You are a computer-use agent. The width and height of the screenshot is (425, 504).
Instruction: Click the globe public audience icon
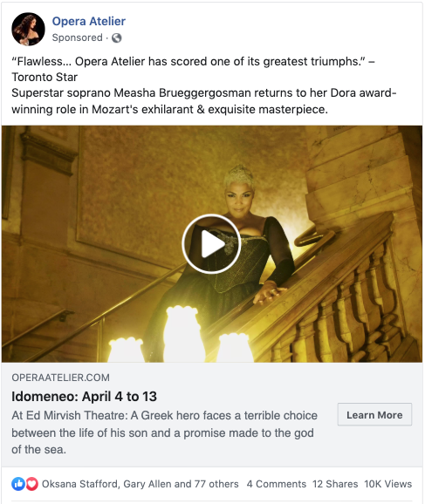[116, 37]
